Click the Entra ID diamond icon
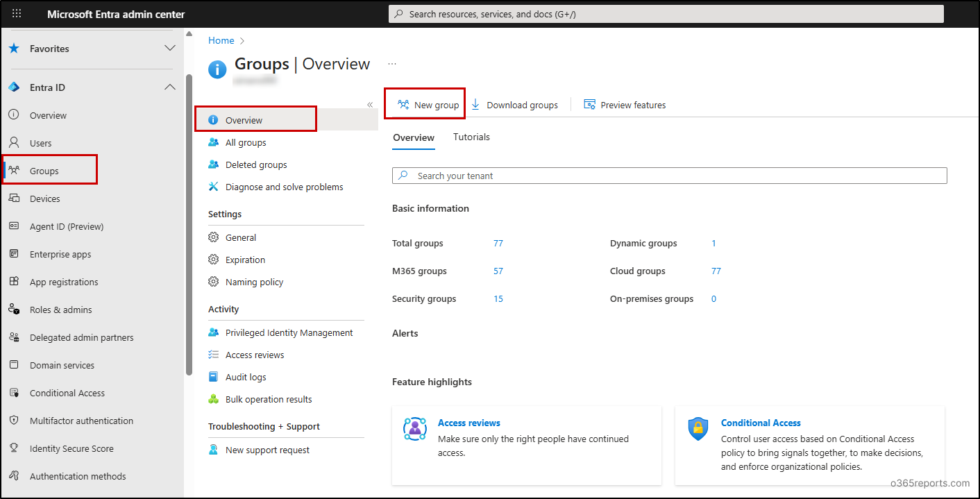980x499 pixels. [x=14, y=87]
